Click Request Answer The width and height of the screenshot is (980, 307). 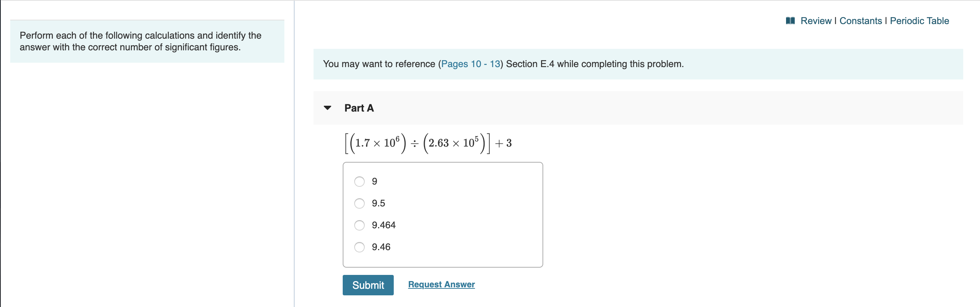[x=441, y=284]
